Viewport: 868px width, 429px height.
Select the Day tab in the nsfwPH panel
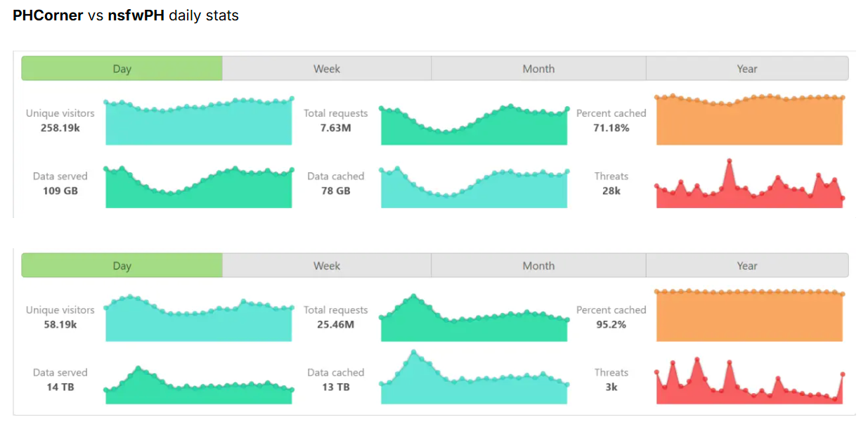122,266
